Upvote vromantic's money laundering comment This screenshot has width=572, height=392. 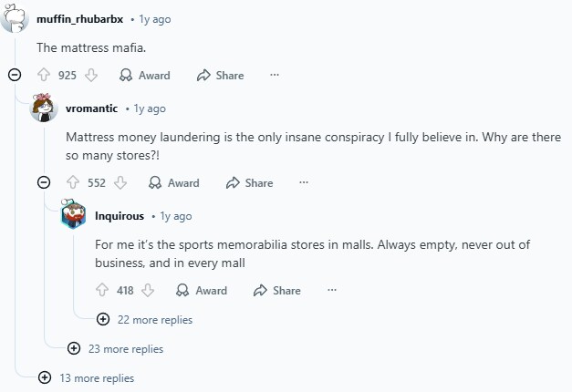pos(72,183)
